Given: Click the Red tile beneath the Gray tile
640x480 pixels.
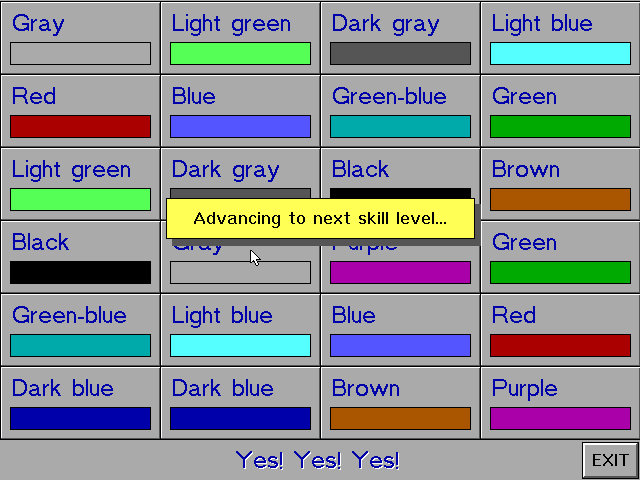Looking at the screenshot, I should [80, 110].
